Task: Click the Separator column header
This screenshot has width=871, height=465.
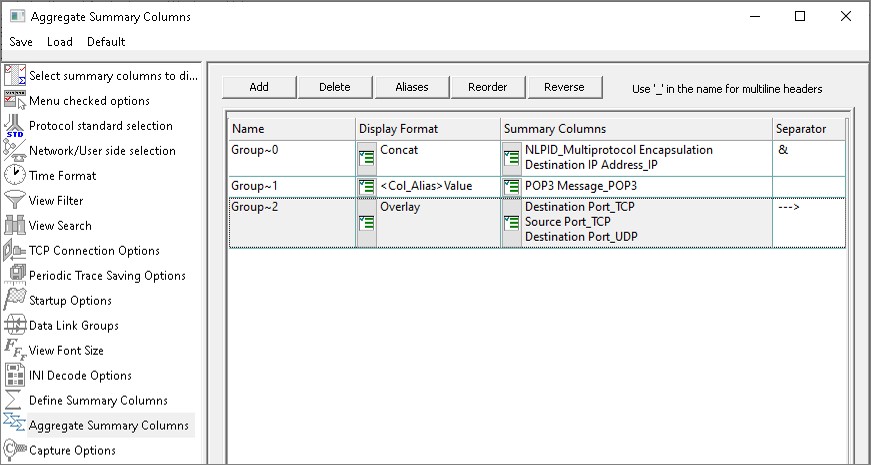Action: click(x=809, y=129)
